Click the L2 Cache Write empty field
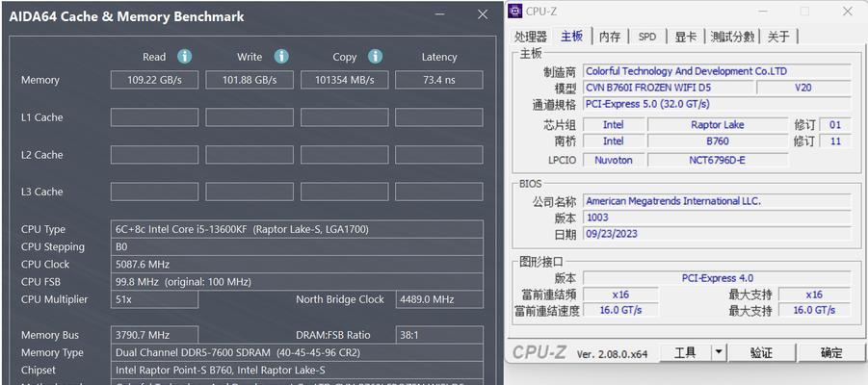Image resolution: width=868 pixels, height=385 pixels. [x=250, y=155]
